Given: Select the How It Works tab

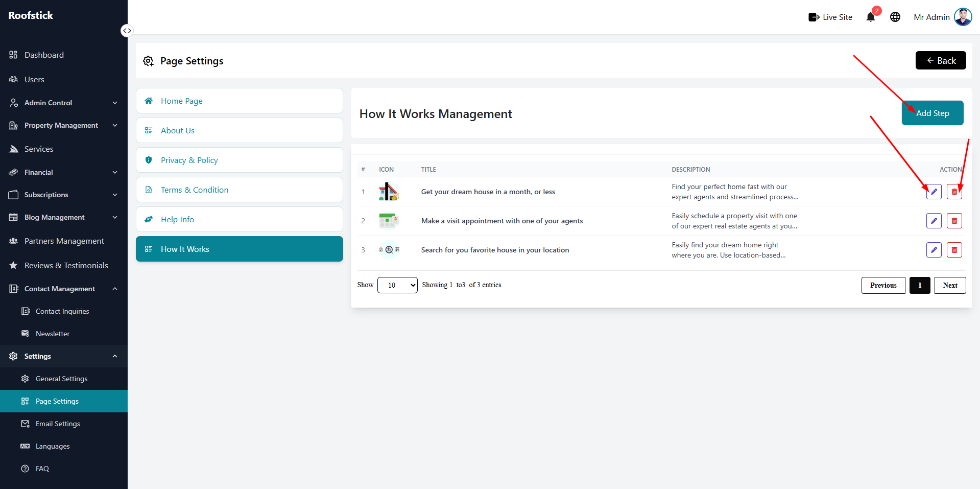Looking at the screenshot, I should [x=239, y=249].
